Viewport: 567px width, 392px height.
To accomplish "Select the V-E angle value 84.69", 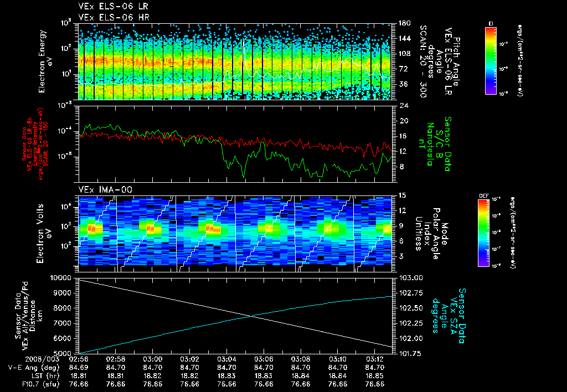I will pyautogui.click(x=79, y=368).
